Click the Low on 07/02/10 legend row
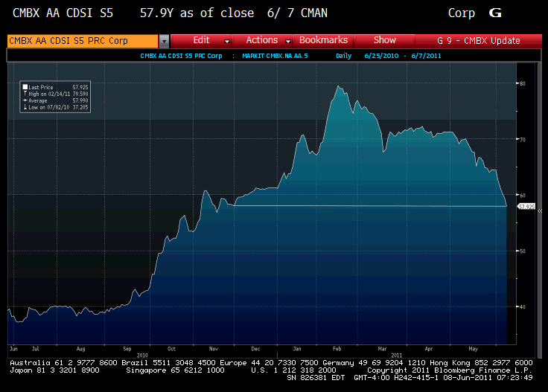Viewport: 548px width, 392px height. point(55,107)
